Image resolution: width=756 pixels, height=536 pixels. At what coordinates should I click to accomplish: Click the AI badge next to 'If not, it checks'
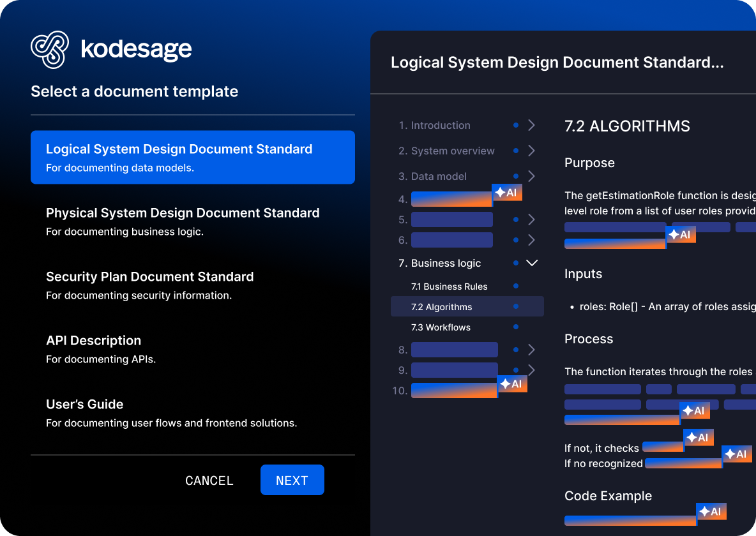698,437
